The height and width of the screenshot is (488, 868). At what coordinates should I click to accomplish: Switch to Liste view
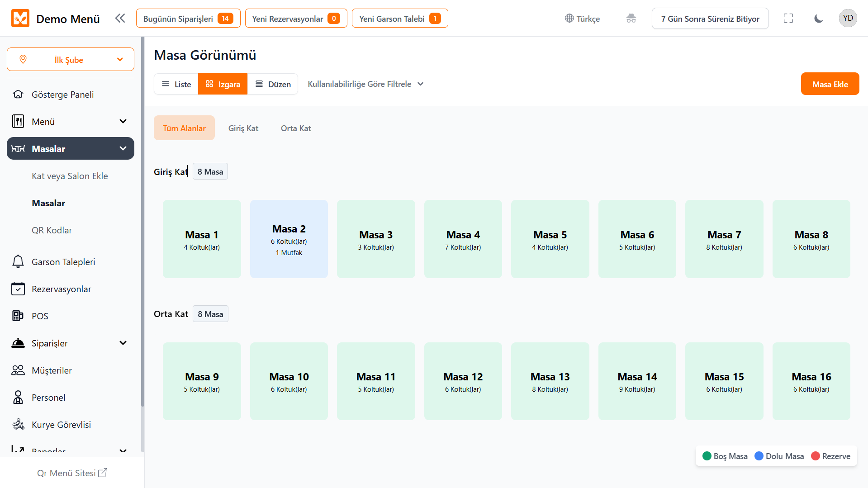(176, 84)
